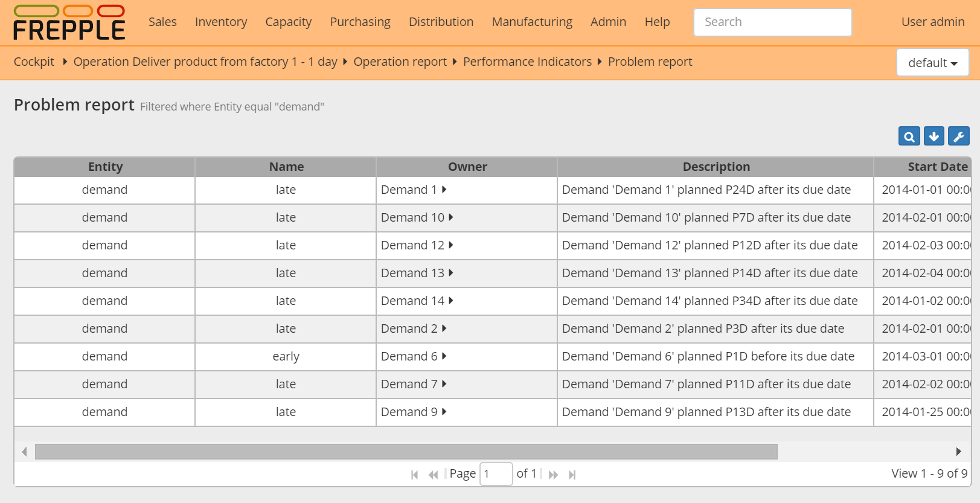Sort by the Description column header
Screen dimensions: 980x503
coord(716,167)
